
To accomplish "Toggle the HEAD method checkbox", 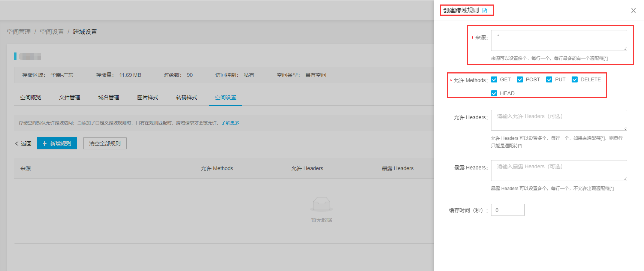I will click(494, 93).
